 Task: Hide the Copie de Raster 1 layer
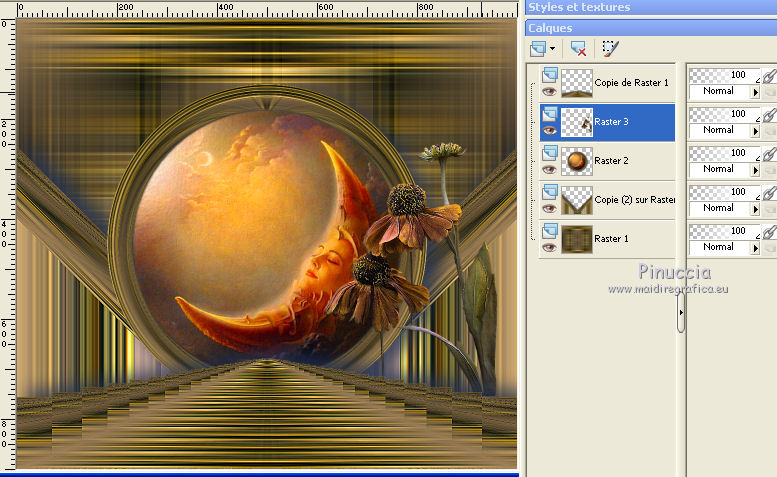coord(549,91)
